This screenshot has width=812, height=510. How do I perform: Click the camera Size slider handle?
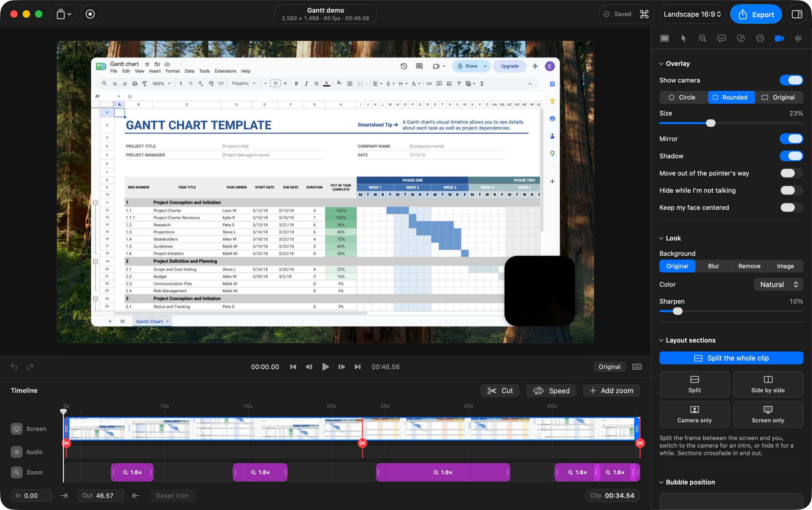(x=710, y=123)
